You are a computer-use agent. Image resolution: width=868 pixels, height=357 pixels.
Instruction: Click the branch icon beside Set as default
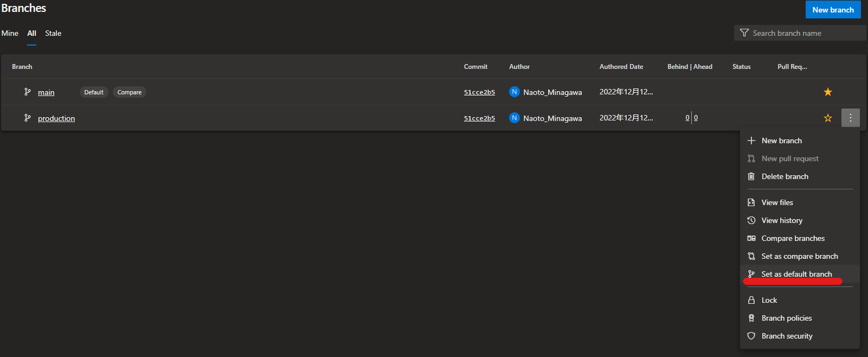coord(751,274)
